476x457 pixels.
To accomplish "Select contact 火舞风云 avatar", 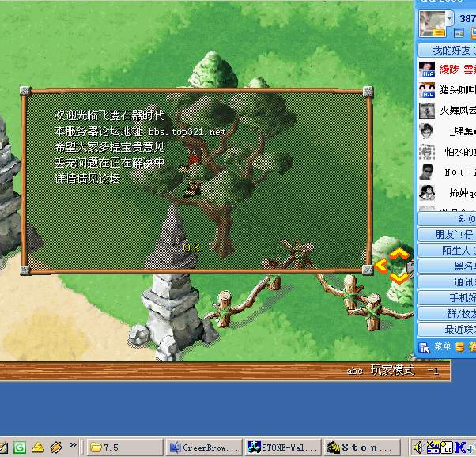I will [x=427, y=111].
